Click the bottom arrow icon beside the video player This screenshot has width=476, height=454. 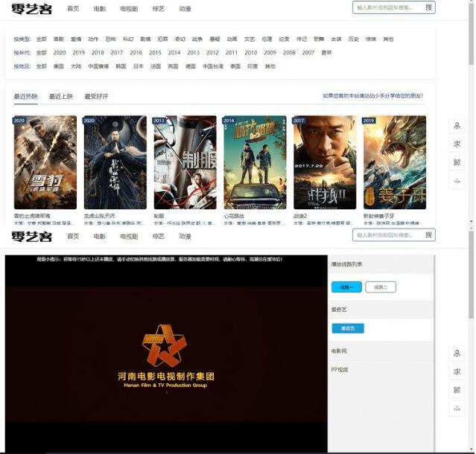457,409
